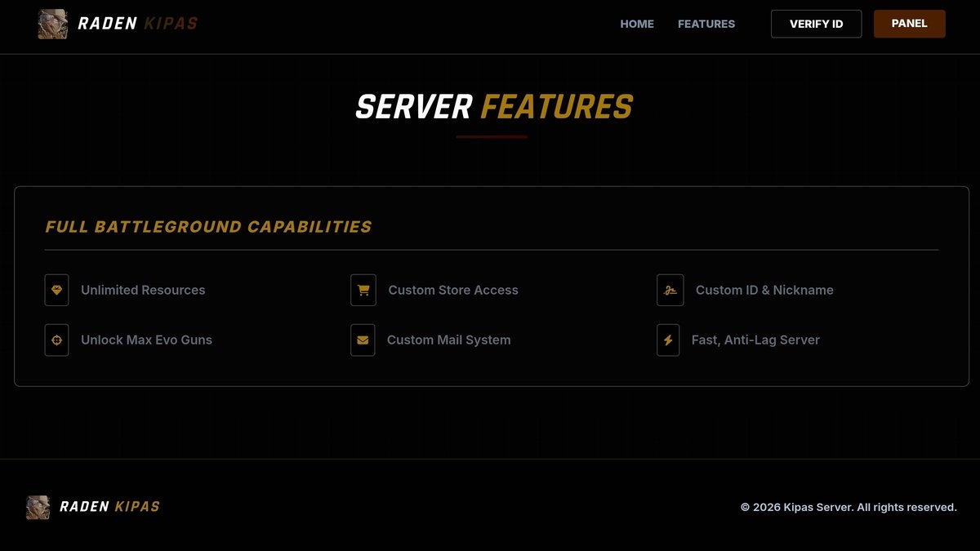Screen dimensions: 980x551
Task: Click the RADEN KIPAS header brand text
Action: (x=137, y=24)
